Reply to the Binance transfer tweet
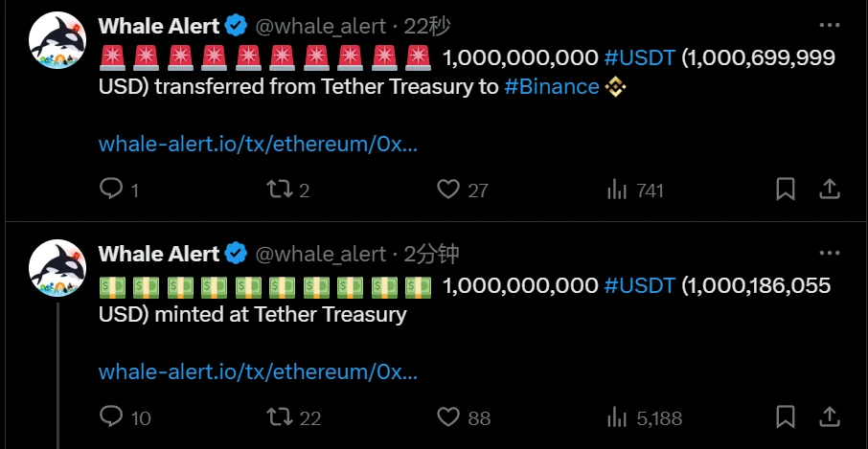This screenshot has width=868, height=449. tap(111, 190)
